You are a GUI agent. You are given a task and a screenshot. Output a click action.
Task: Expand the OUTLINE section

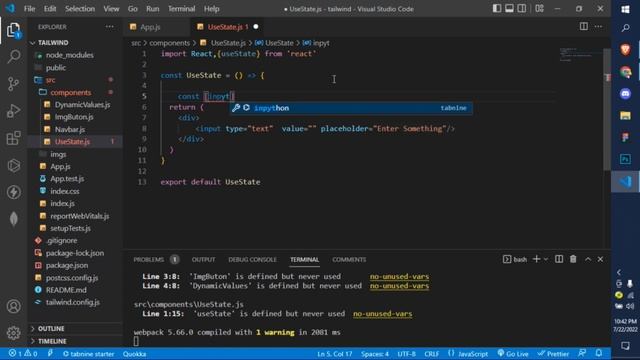click(x=51, y=329)
